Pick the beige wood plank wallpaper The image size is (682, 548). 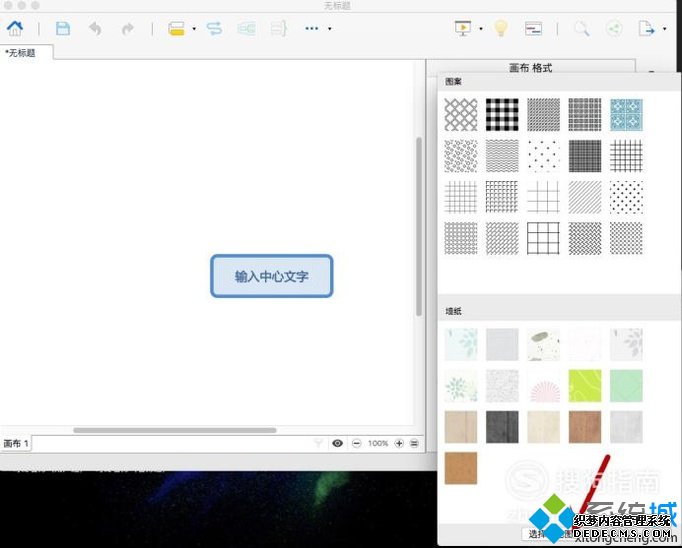(461, 427)
